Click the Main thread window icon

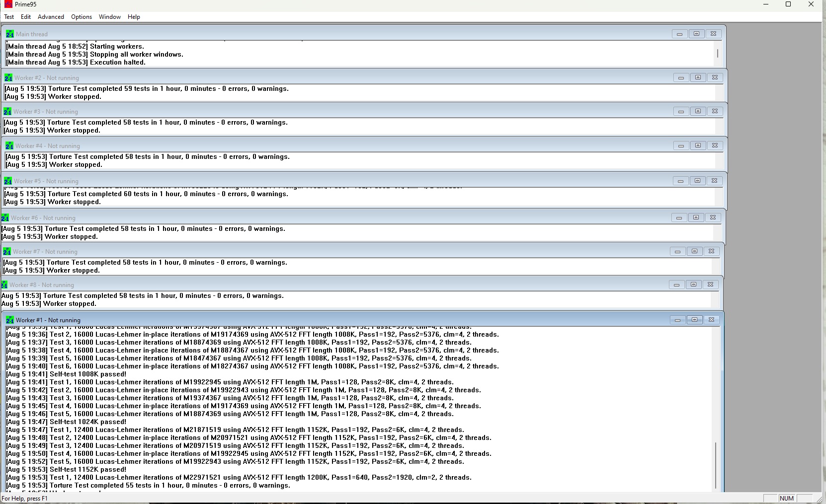tap(10, 34)
